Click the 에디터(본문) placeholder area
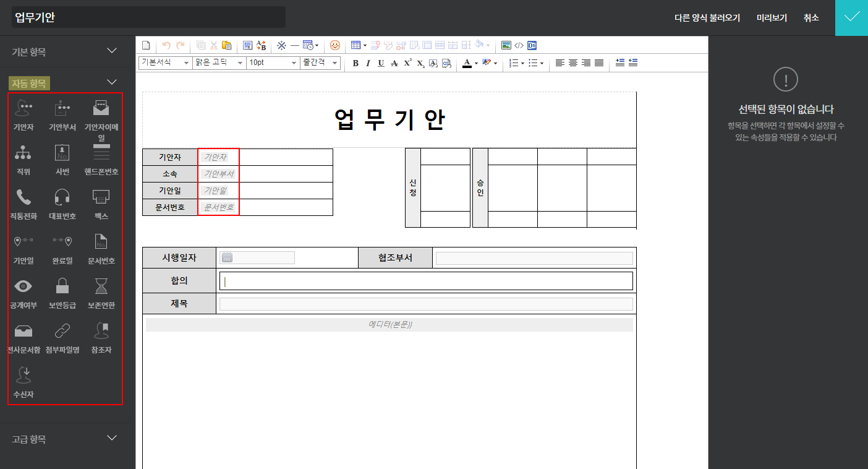The image size is (868, 469). coord(389,325)
